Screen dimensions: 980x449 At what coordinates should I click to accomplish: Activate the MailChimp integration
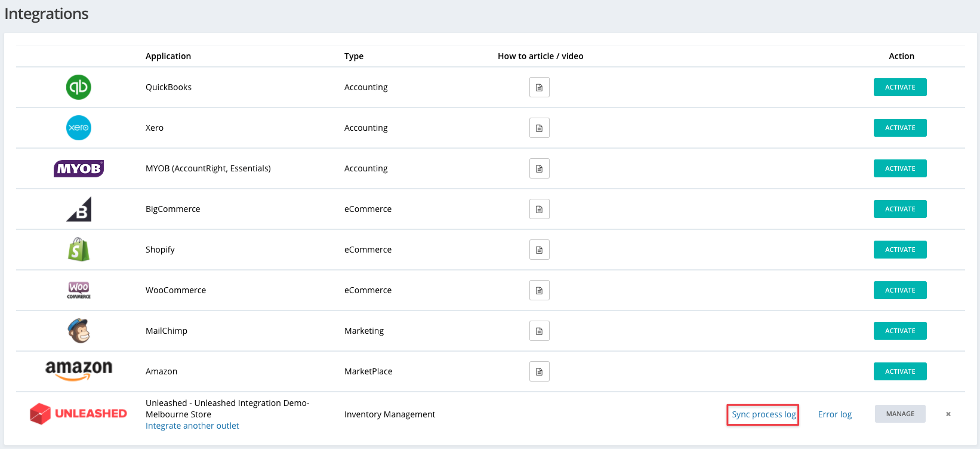click(x=899, y=331)
